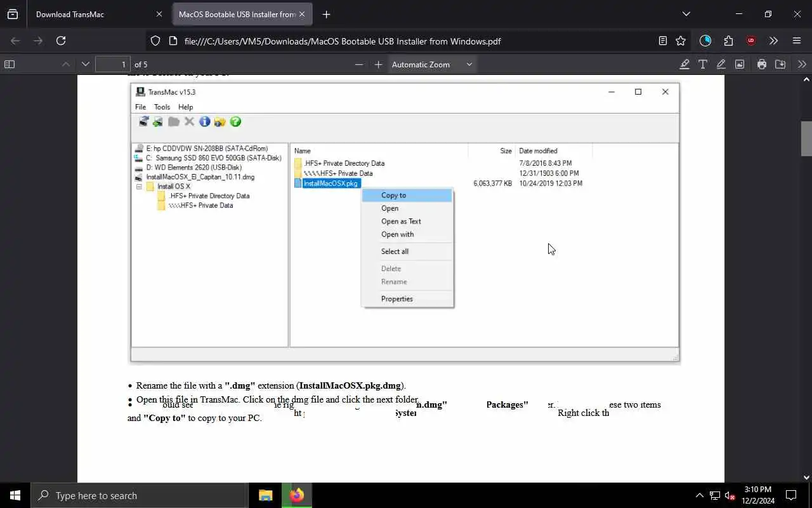
Task: Click the PDF page number field
Action: [113, 64]
